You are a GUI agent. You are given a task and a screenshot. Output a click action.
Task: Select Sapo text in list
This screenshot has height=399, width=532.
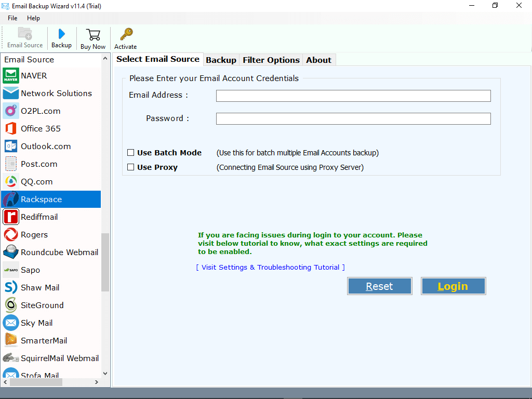pyautogui.click(x=30, y=270)
